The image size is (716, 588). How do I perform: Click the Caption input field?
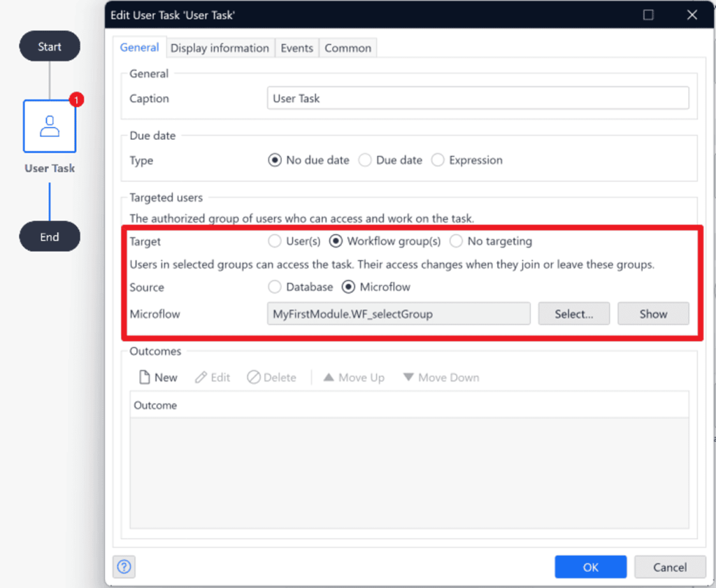tap(478, 98)
